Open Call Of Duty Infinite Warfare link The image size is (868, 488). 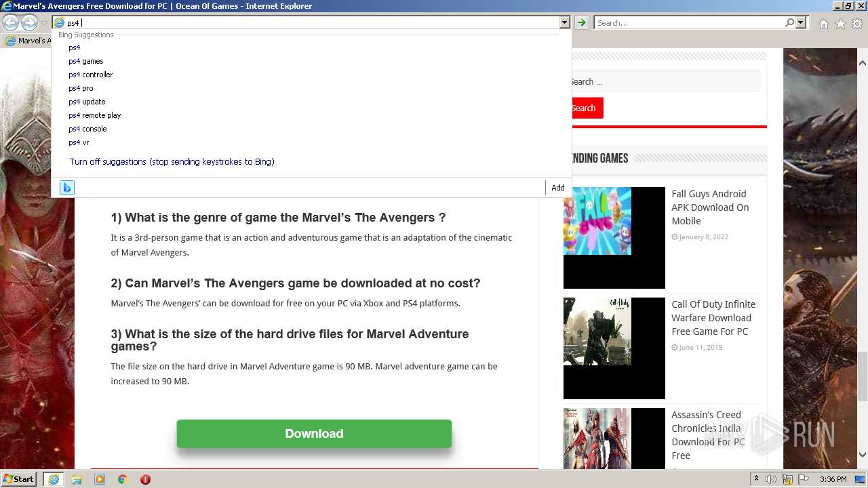coord(713,318)
